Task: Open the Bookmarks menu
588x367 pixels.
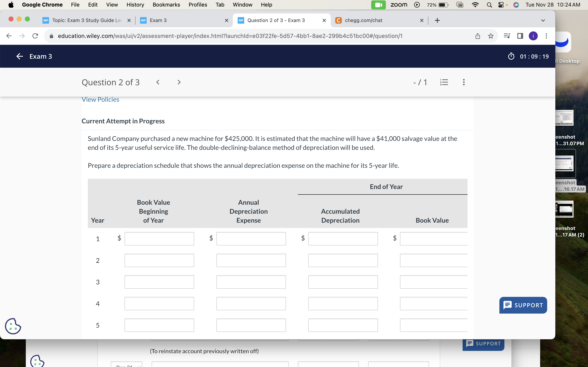Action: [166, 5]
